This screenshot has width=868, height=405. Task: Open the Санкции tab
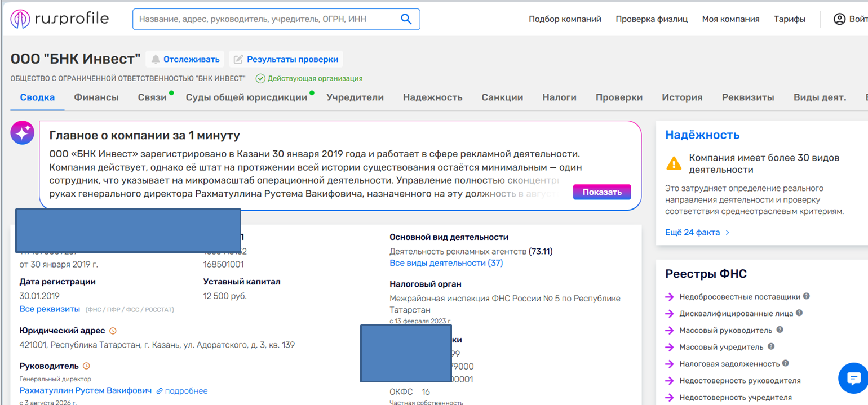click(502, 97)
